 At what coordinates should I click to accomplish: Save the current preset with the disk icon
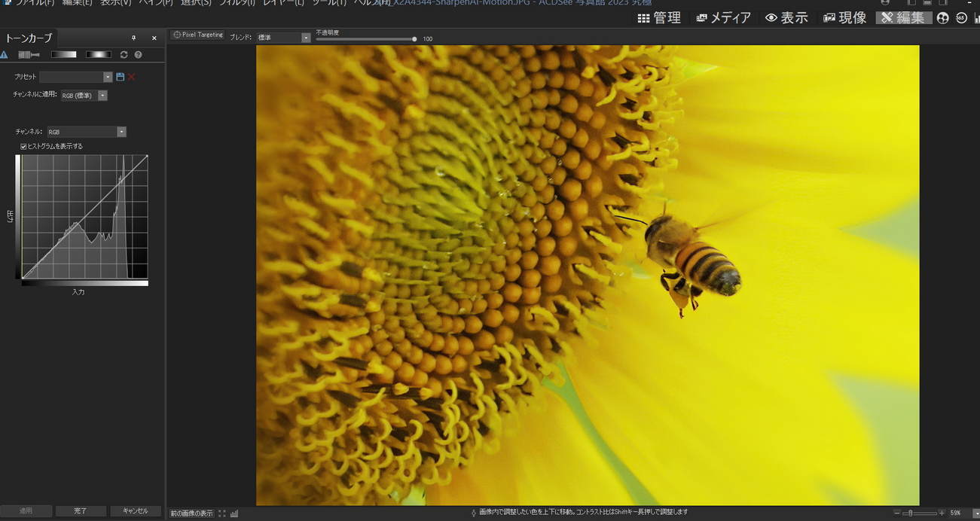121,77
